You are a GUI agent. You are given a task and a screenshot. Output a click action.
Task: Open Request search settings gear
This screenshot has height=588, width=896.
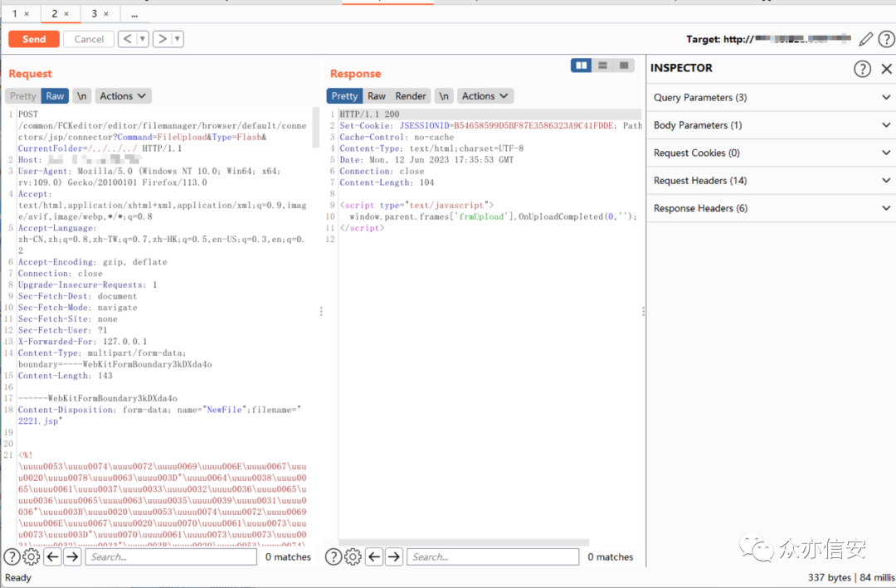pyautogui.click(x=31, y=556)
